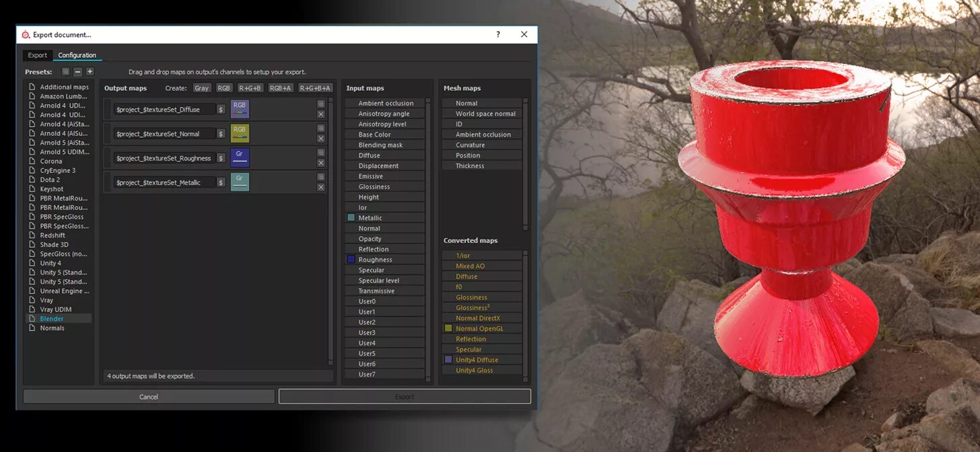980x452 pixels.
Task: Edit the $project_$textureSet_Diffuse name field
Action: click(165, 110)
